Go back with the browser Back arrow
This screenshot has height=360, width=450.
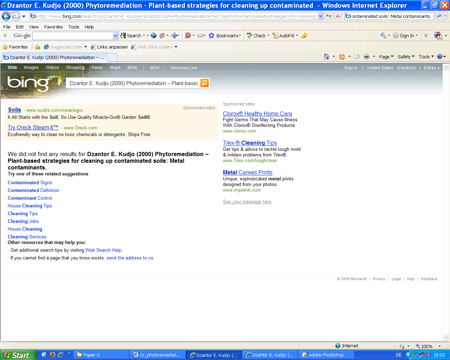point(6,16)
